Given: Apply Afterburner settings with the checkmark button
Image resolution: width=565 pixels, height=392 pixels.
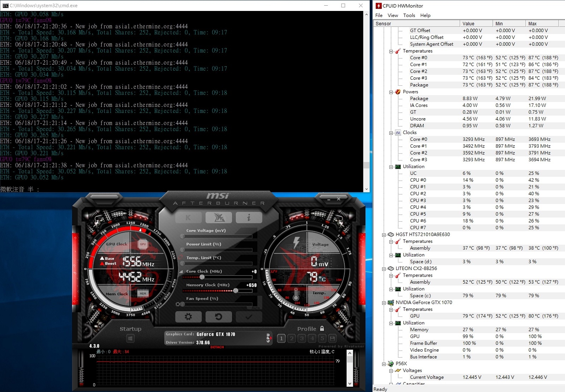Looking at the screenshot, I should 249,316.
